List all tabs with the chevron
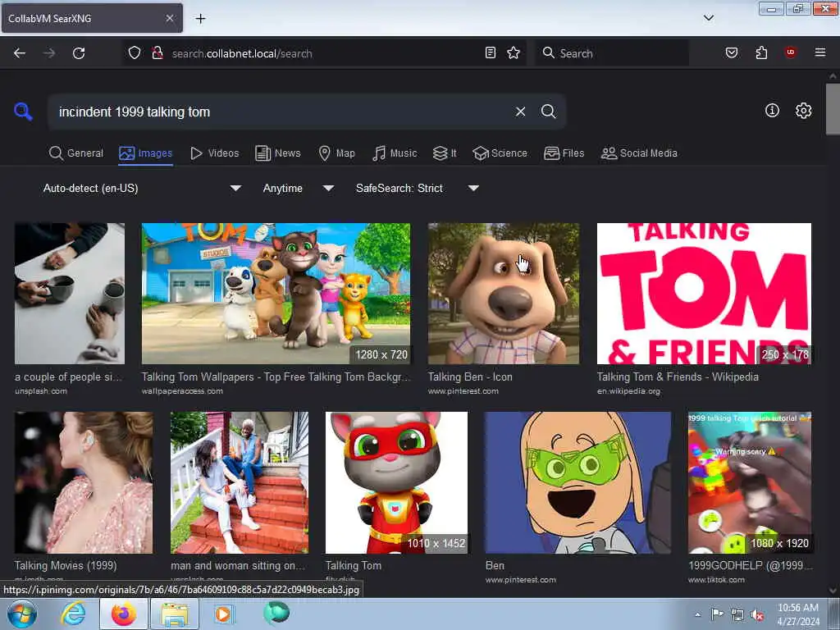 coord(708,18)
